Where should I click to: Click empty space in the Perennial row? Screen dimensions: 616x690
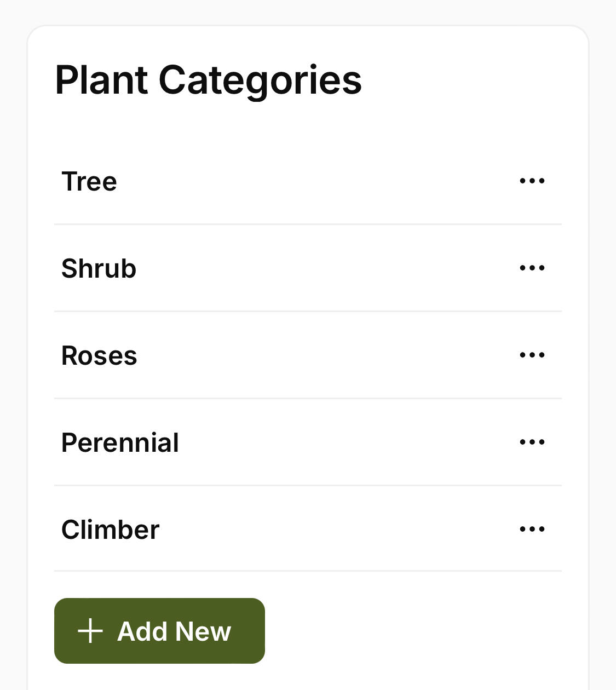[339, 442]
